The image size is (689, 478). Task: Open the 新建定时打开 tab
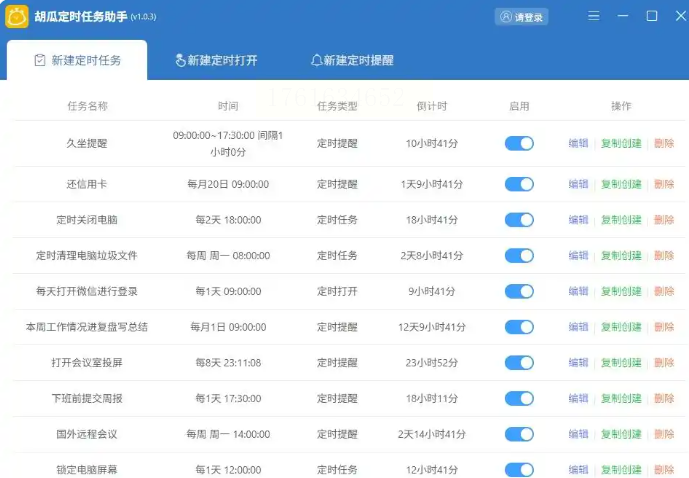pyautogui.click(x=216, y=60)
